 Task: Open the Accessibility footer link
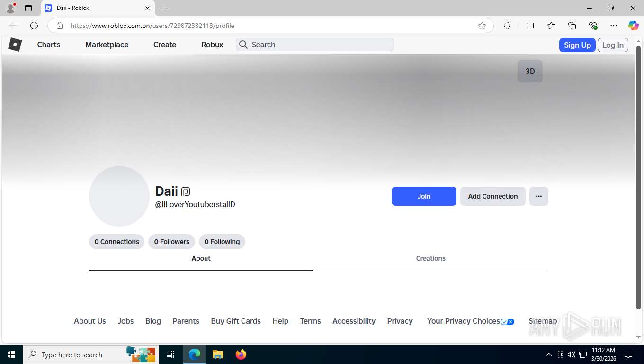(x=354, y=321)
